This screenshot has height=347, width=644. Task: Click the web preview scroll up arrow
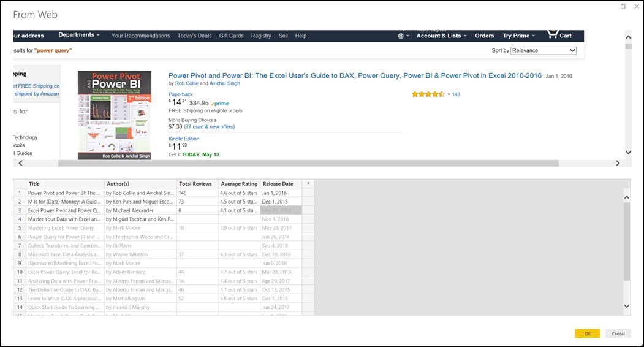tap(628, 37)
